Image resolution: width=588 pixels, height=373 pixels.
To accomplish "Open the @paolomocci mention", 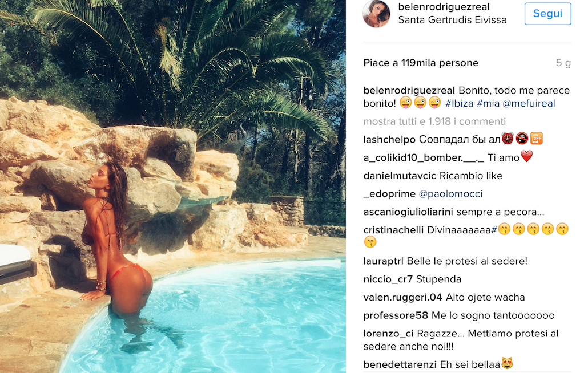I will 450,194.
